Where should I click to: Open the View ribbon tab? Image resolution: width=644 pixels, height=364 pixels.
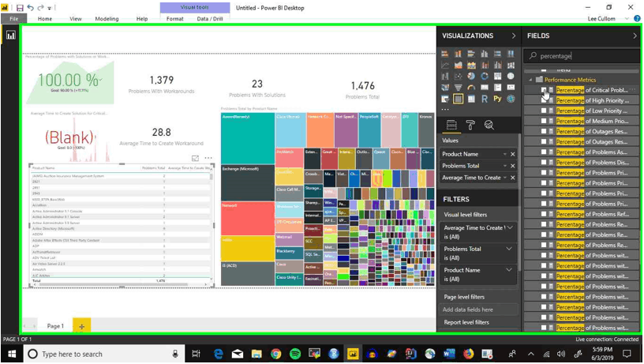[x=75, y=18]
